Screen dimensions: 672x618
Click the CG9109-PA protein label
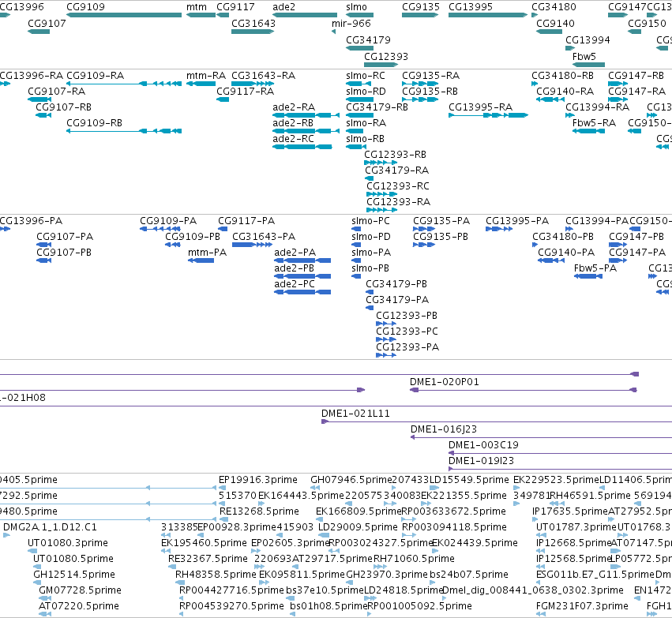coord(168,221)
